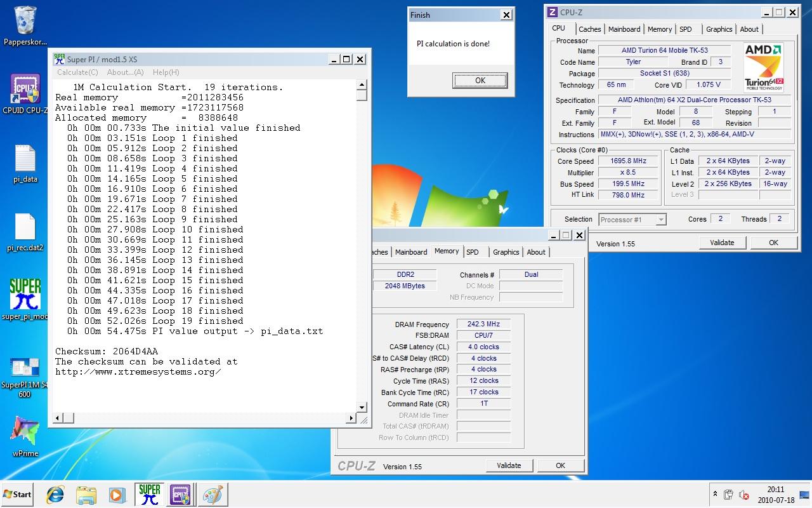Screen dimensions: 812x508
Task: Open the CPUID CPU-Z desktop shortcut
Action: point(25,93)
